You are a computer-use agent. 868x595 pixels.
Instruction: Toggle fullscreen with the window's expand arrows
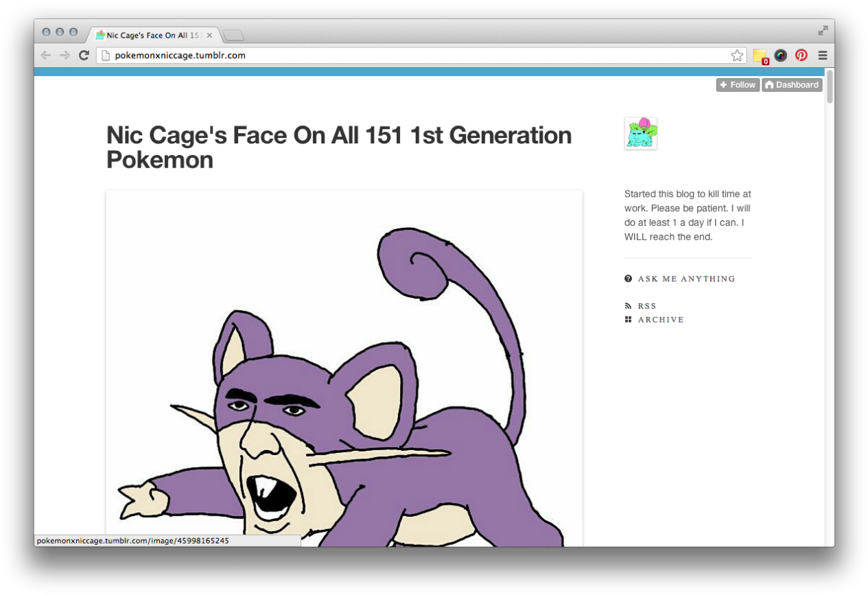(x=823, y=31)
